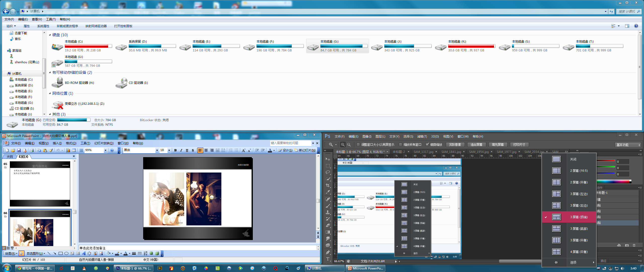This screenshot has height=272, width=644.
Task: Select the Oval shape in PowerPoint drawing toolbar
Action: pyautogui.click(x=66, y=254)
